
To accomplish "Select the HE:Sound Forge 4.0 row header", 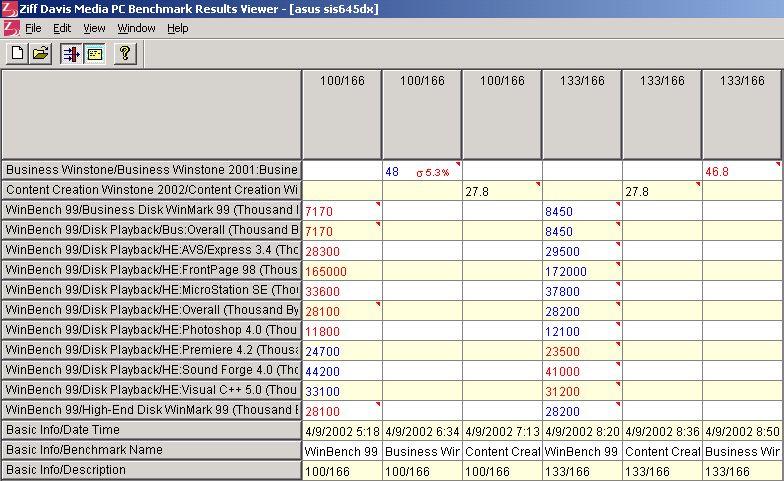I will click(152, 370).
